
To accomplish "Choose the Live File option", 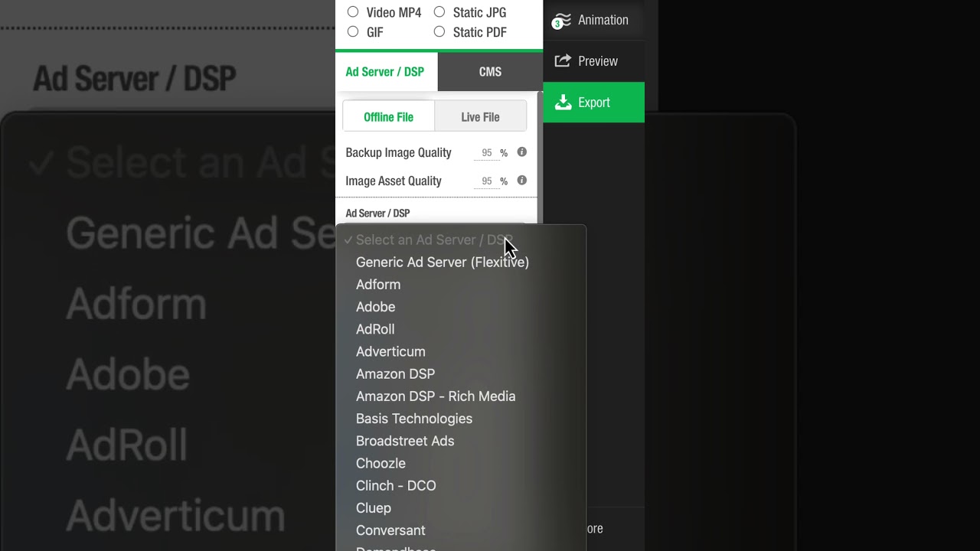I will [480, 117].
